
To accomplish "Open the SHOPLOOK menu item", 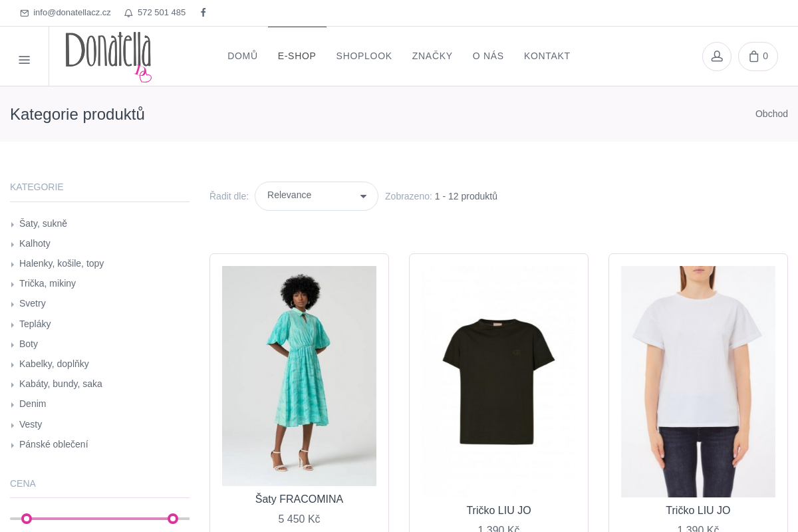I will (364, 56).
